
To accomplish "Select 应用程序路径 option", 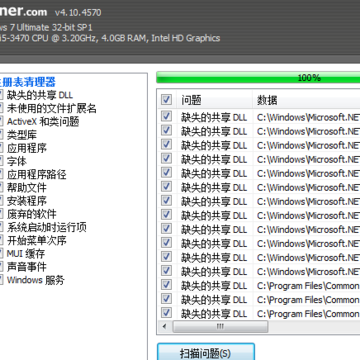I will click(37, 174).
